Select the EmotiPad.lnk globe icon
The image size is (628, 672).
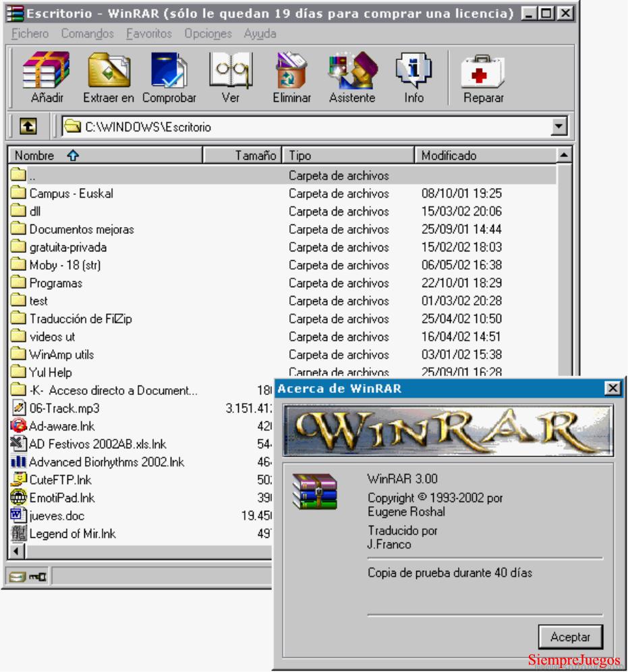(x=18, y=497)
